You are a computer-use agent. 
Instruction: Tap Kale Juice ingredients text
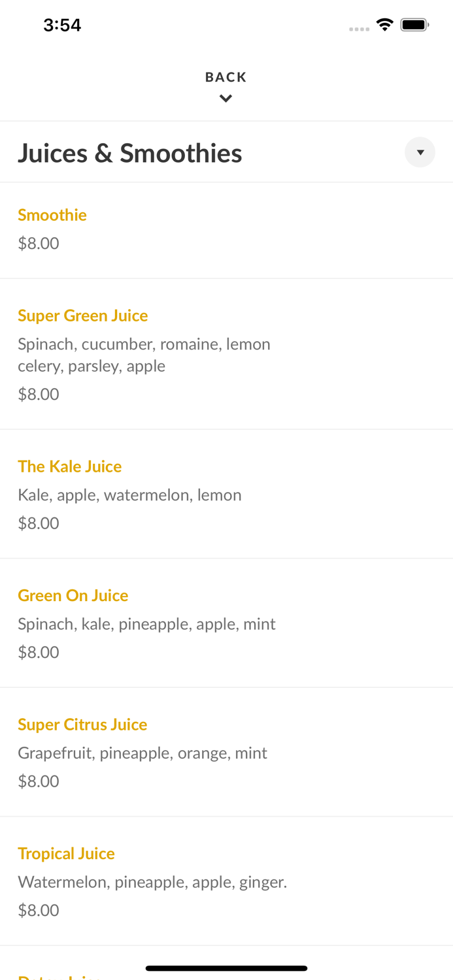[129, 495]
